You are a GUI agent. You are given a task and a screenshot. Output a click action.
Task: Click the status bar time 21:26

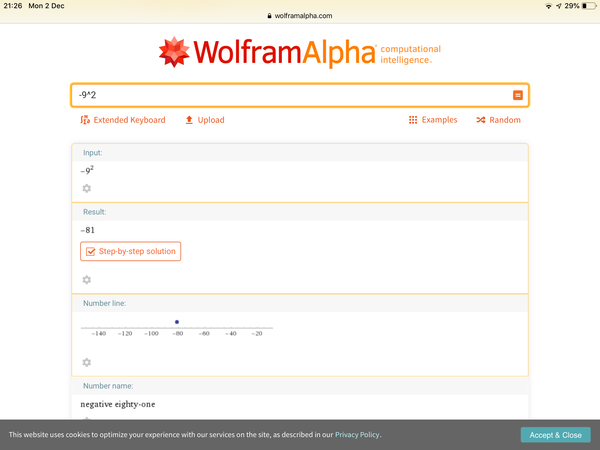tap(13, 6)
